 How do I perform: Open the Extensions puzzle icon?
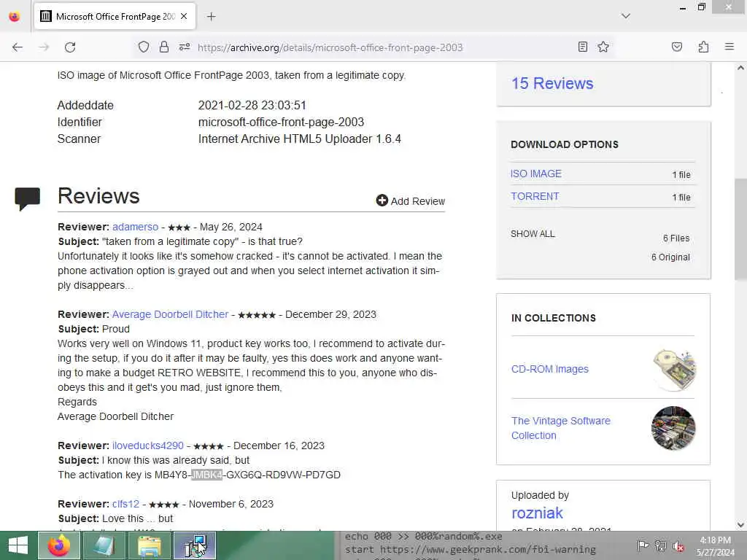[x=703, y=47]
